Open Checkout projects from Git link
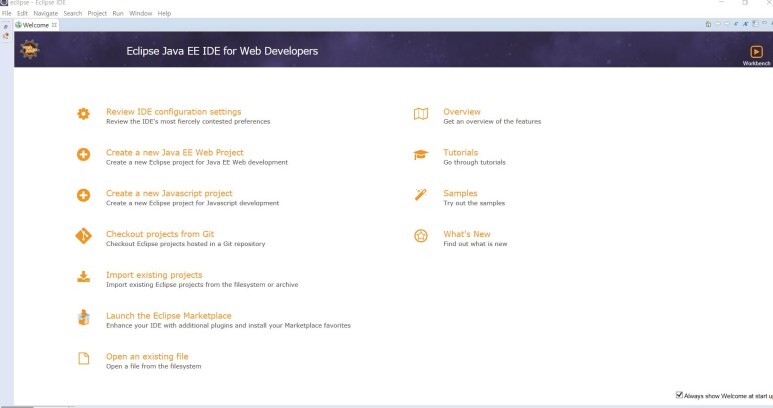This screenshot has height=408, width=773. tap(160, 234)
